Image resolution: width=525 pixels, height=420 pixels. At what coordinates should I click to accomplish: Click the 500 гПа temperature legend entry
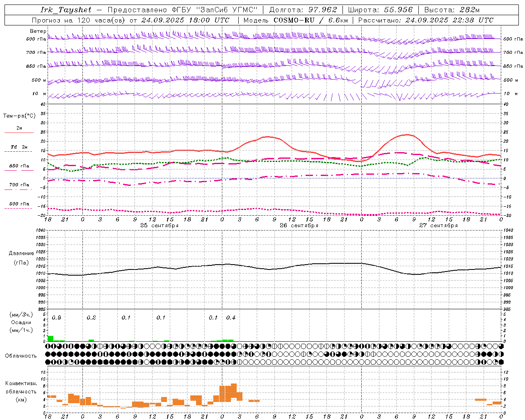tap(19, 204)
